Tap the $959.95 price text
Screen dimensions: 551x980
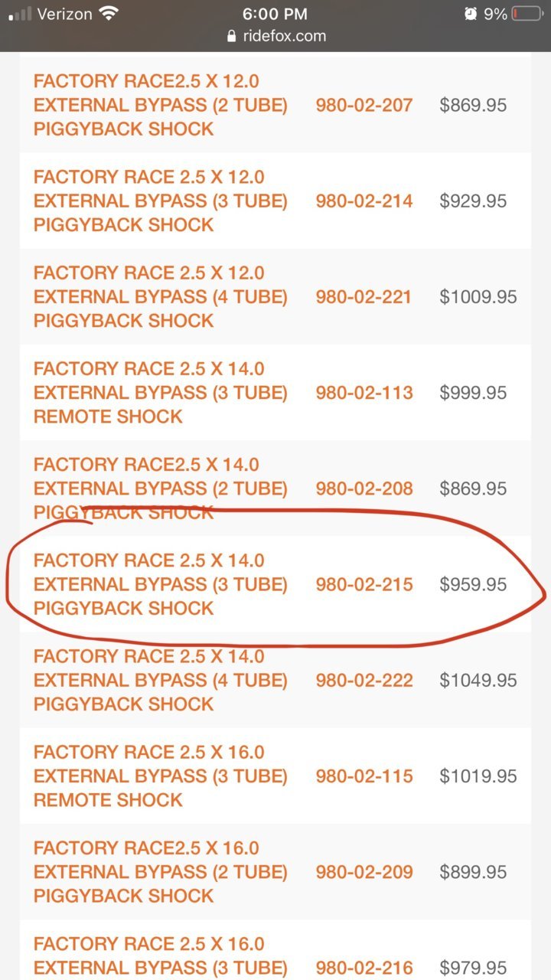(473, 584)
